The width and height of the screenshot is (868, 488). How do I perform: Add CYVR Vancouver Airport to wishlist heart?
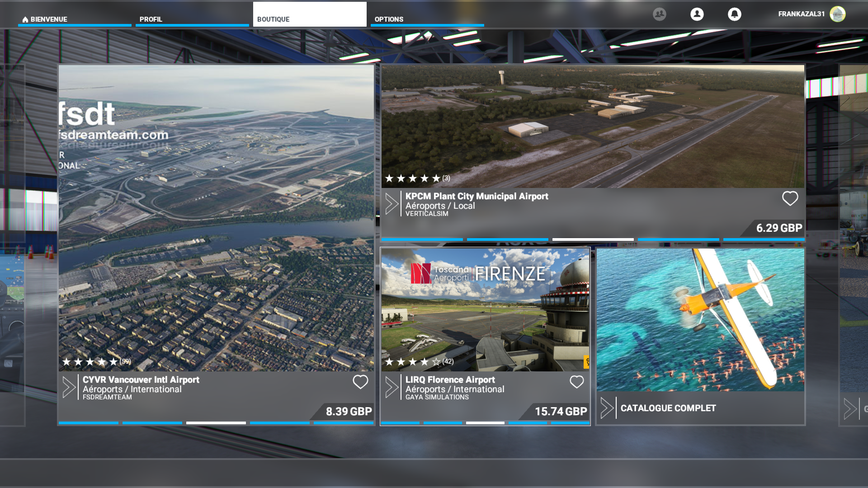[360, 382]
